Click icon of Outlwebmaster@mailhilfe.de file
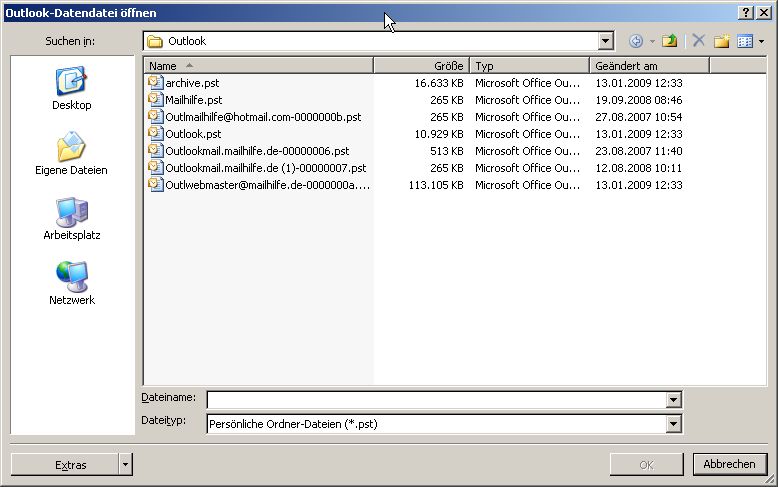The image size is (778, 487). coord(155,184)
